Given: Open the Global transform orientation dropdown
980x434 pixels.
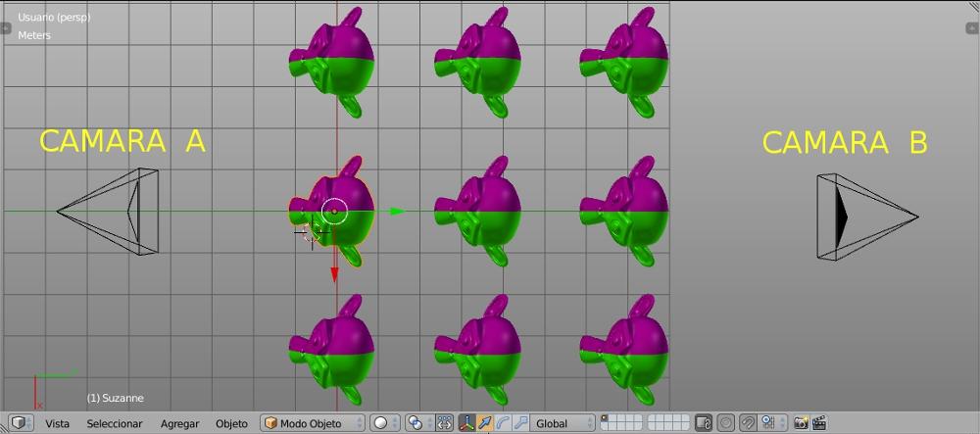Looking at the screenshot, I should pos(563,423).
